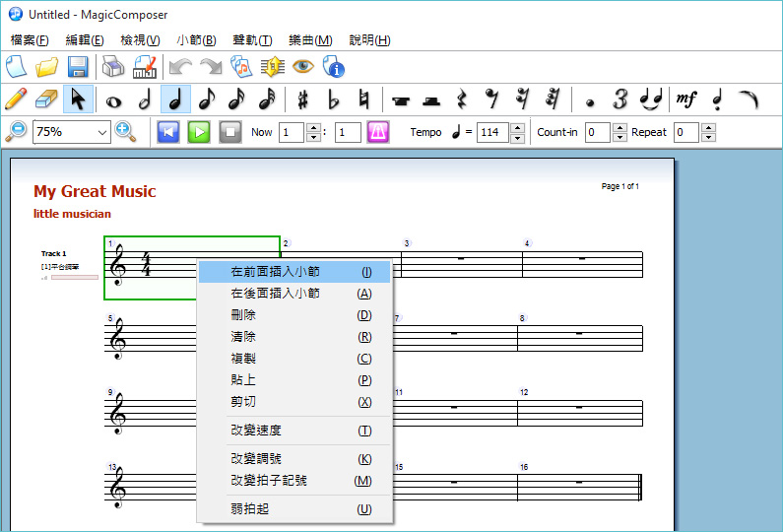Open the 樂曲(M) menu
Screen dimensions: 783x532
[310, 40]
